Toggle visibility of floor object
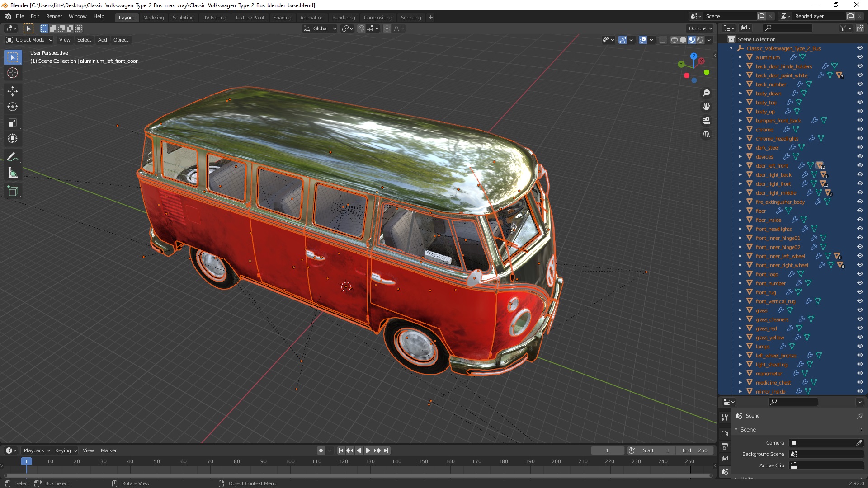 (860, 211)
